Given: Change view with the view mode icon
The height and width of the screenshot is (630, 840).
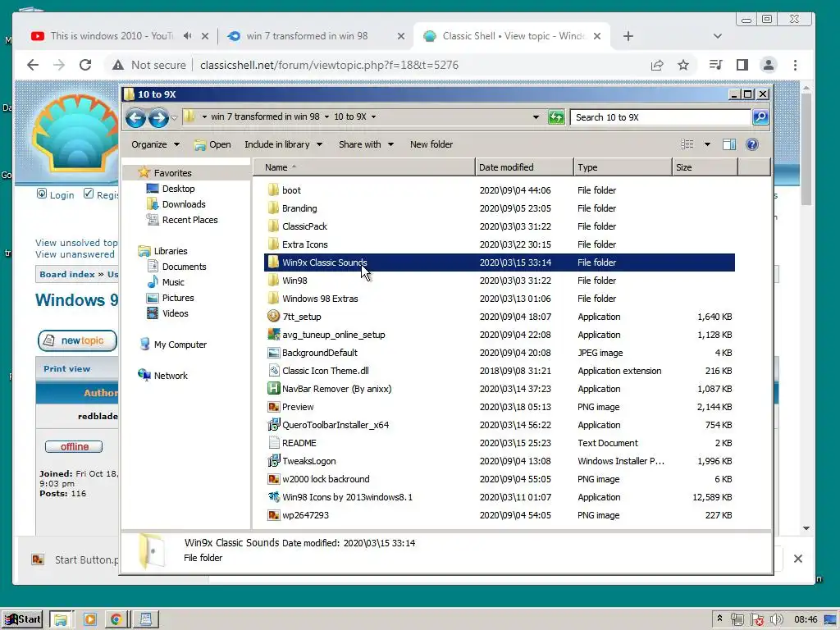Looking at the screenshot, I should coord(687,144).
